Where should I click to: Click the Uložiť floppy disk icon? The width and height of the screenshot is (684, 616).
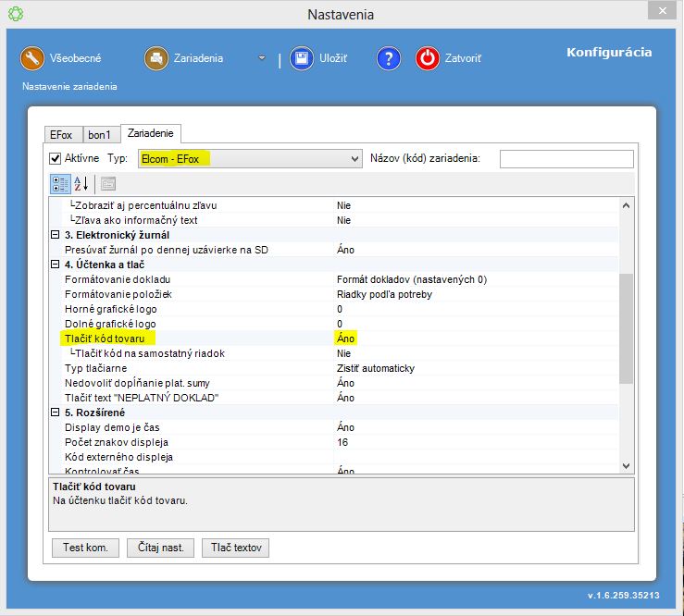coord(302,58)
